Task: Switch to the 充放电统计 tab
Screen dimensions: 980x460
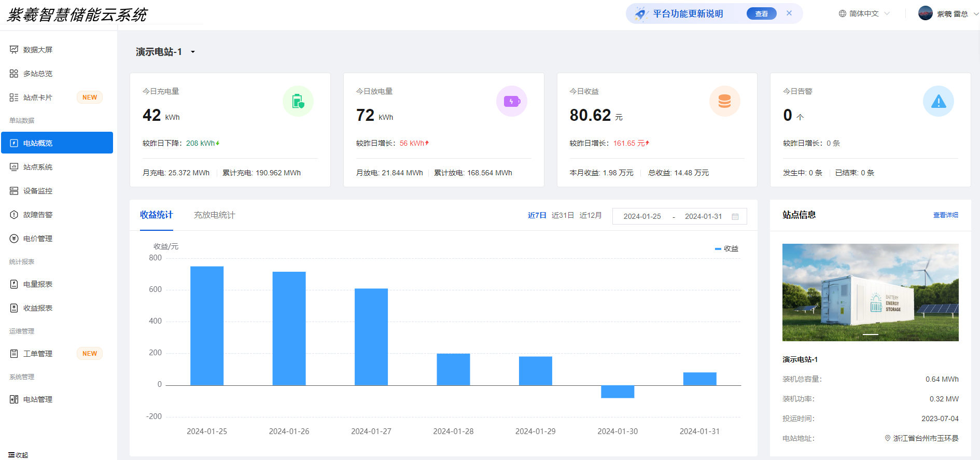Action: (214, 215)
